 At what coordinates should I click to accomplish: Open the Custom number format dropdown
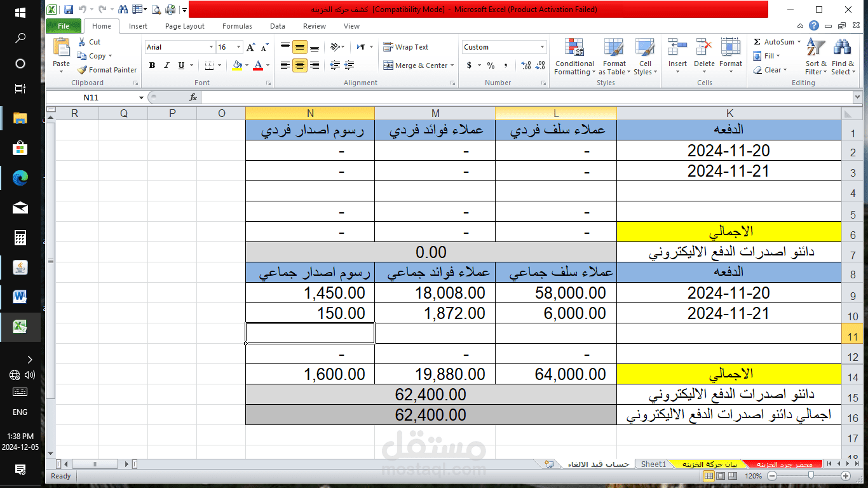point(542,47)
